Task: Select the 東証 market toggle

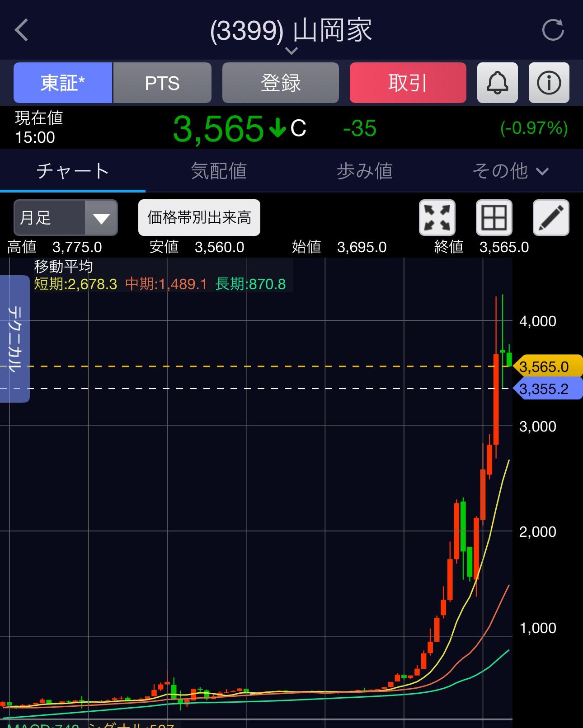Action: pyautogui.click(x=63, y=83)
